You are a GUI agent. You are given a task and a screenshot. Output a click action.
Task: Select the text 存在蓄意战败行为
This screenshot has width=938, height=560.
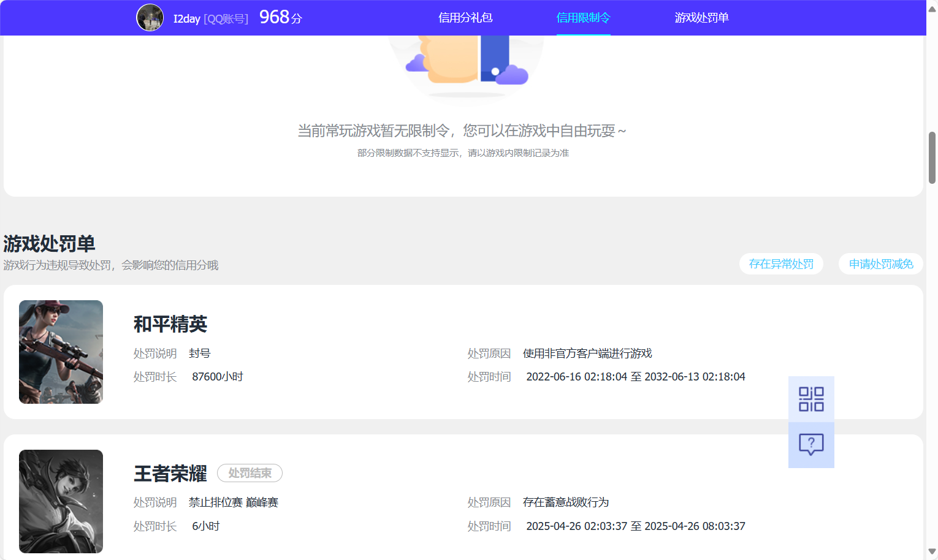pyautogui.click(x=566, y=502)
